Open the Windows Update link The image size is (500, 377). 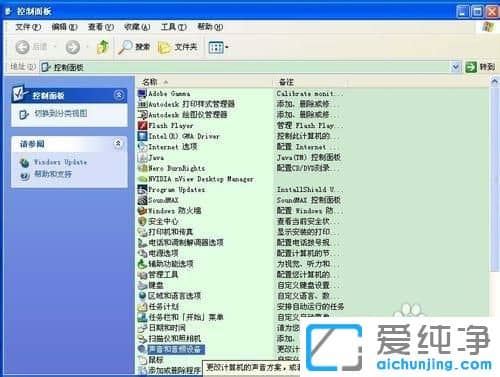point(60,162)
